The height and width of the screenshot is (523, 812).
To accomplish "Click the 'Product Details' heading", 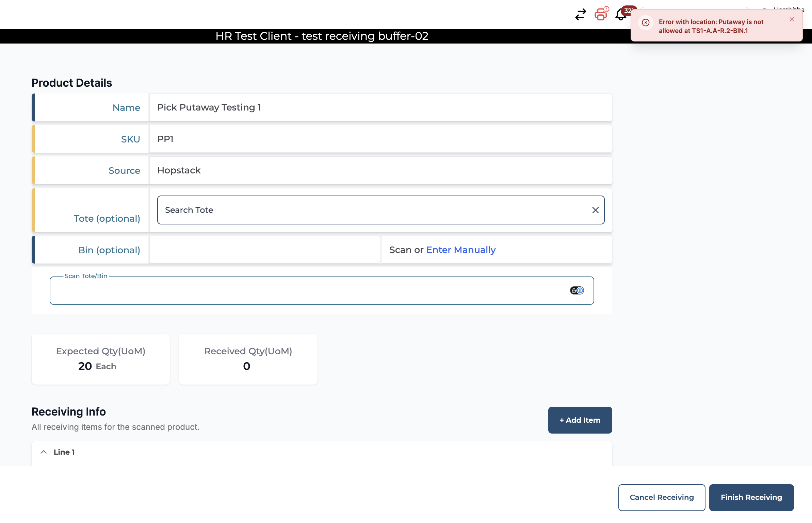I will point(72,83).
